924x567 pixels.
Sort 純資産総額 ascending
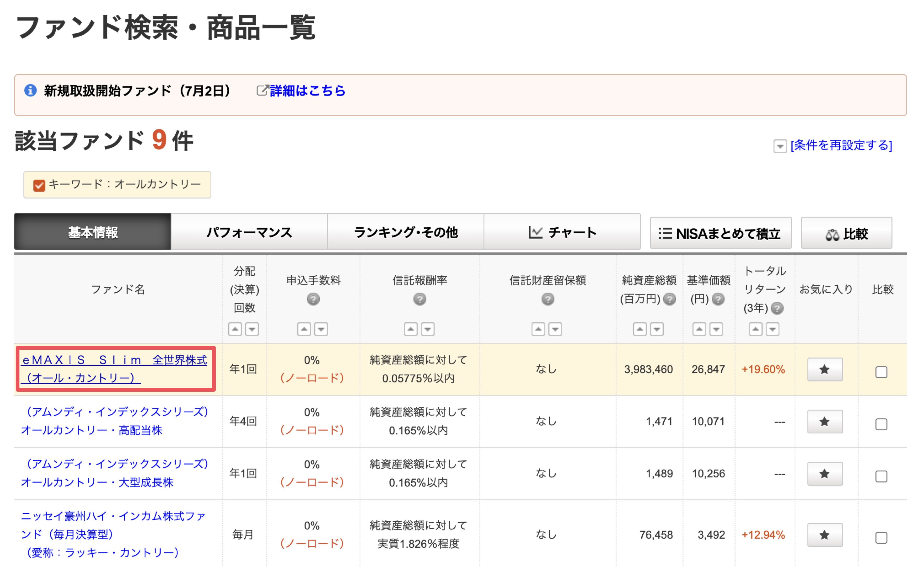[x=640, y=329]
